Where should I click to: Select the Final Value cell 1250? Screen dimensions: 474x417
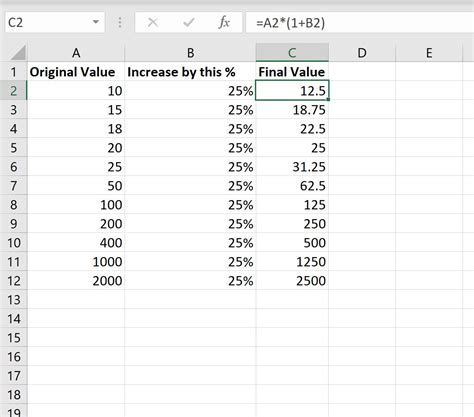(292, 262)
